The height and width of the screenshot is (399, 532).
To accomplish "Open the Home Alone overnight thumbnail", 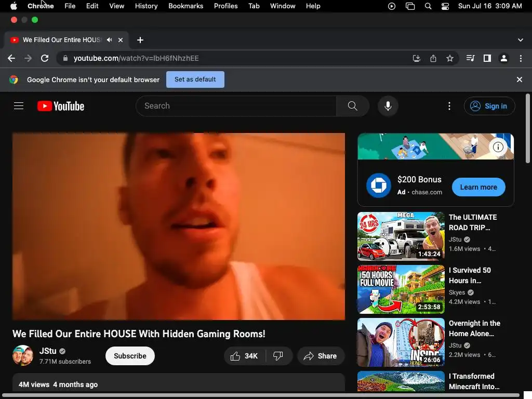I will point(401,342).
